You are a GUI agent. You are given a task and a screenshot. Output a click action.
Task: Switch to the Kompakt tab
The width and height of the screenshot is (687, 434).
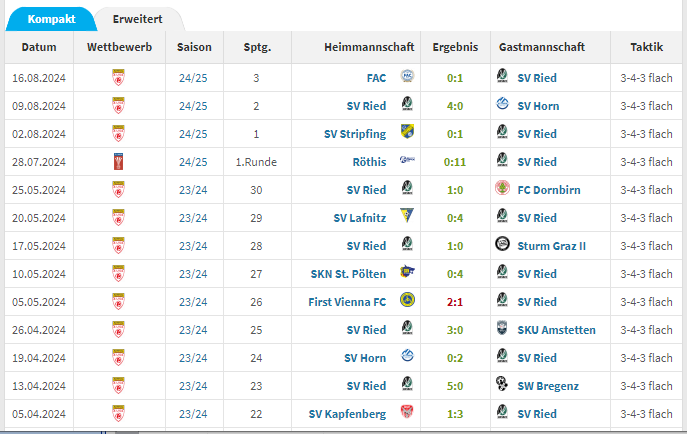51,19
